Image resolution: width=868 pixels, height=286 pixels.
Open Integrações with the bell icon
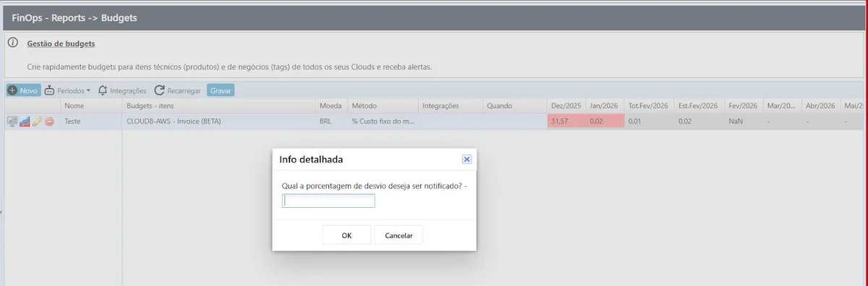click(x=122, y=91)
